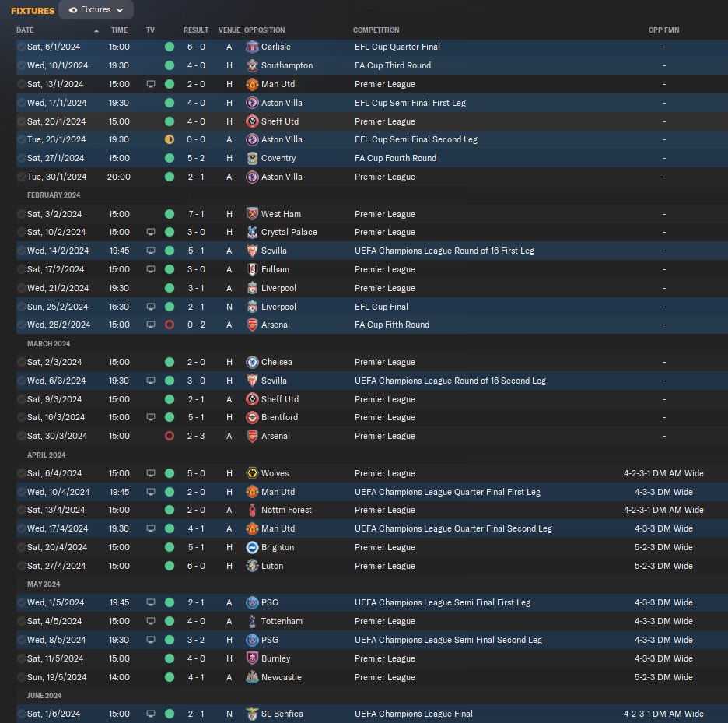Toggle the tick on Wed, 1/5/2024 row
The image size is (728, 723).
[x=21, y=602]
